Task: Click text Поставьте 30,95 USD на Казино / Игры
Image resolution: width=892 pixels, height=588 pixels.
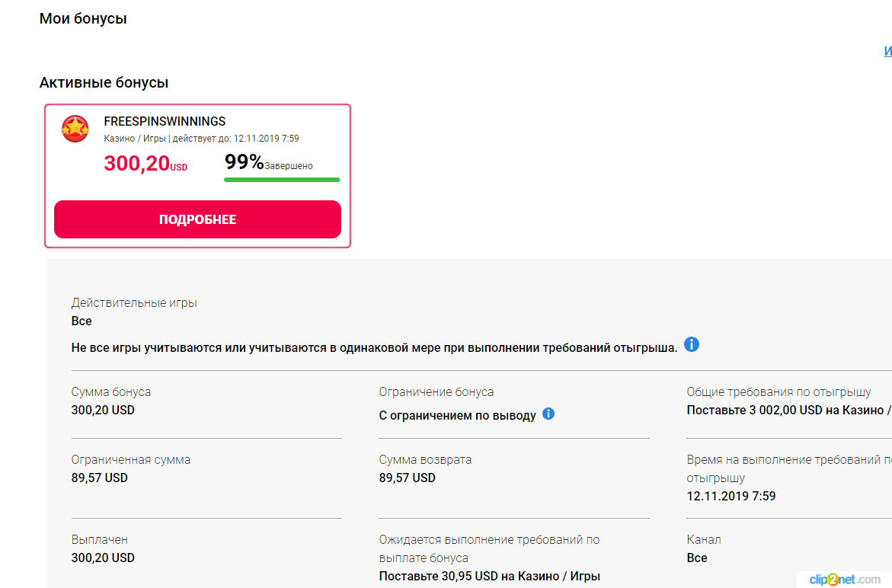Action: [489, 576]
